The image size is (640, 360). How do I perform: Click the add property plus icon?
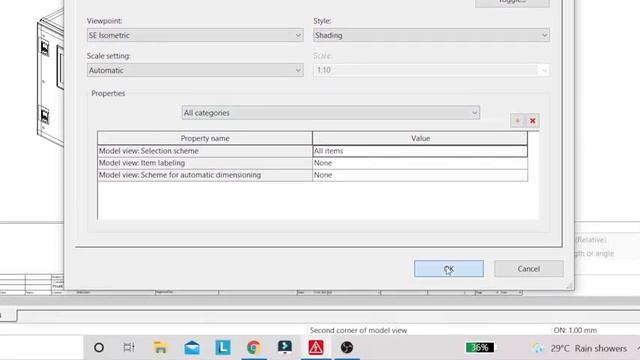click(518, 121)
